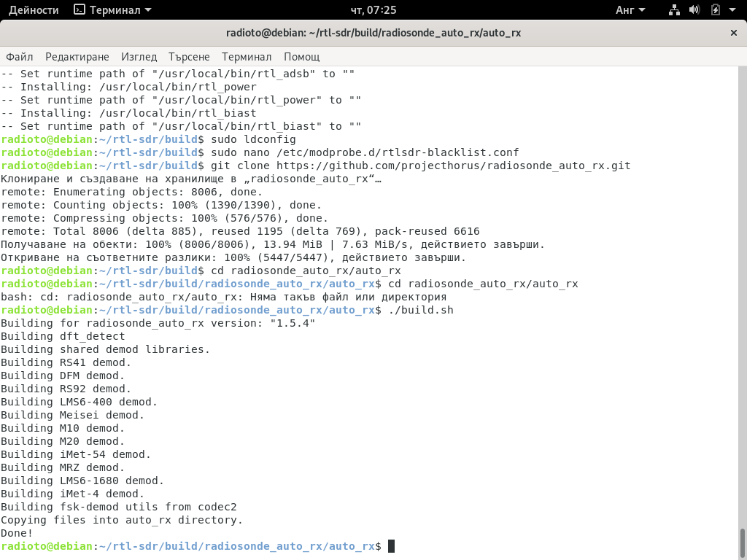The image size is (747, 560).
Task: Click the wired network status icon
Action: tap(674, 9)
